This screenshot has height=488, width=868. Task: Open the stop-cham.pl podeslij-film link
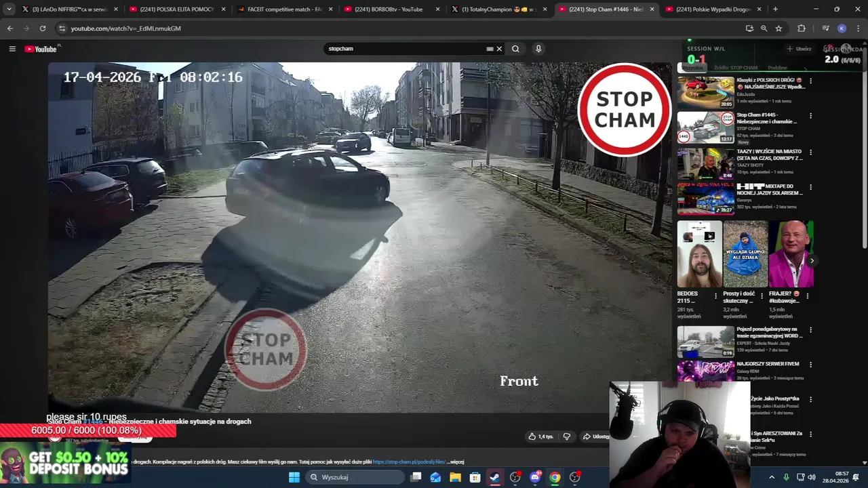(x=409, y=462)
